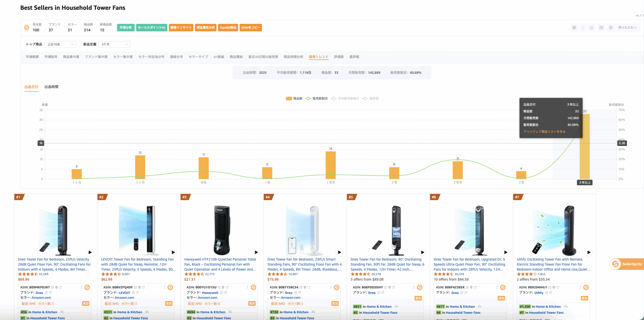Switch to the A+動画 tab
Viewport: 644px width, 320px height.
click(x=219, y=57)
